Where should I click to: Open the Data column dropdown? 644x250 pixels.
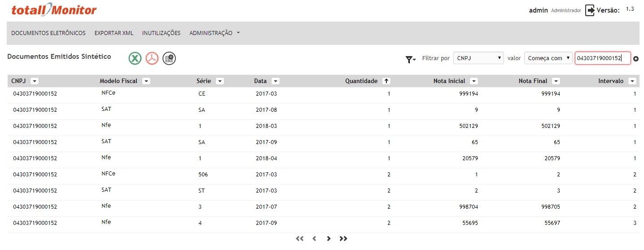click(x=276, y=81)
